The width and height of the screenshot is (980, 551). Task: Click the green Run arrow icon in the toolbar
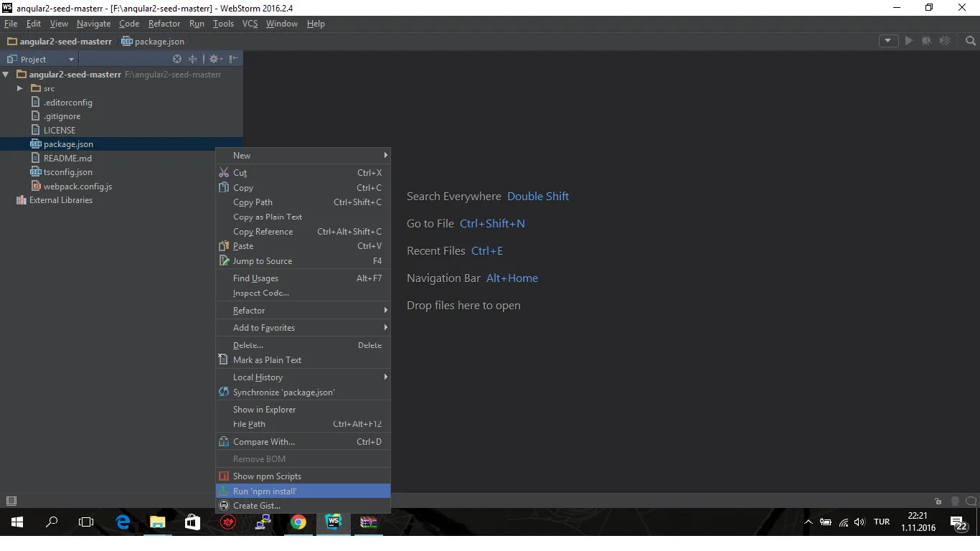point(909,41)
